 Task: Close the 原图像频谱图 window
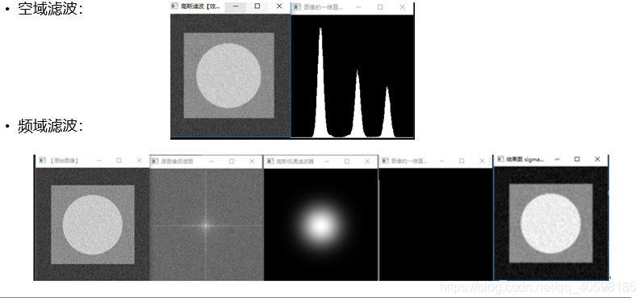tap(252, 161)
